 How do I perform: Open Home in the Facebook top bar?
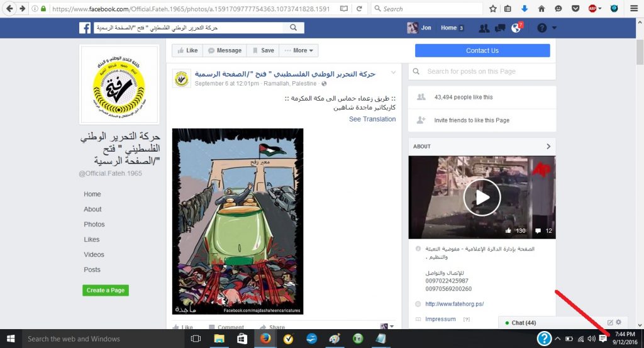448,28
